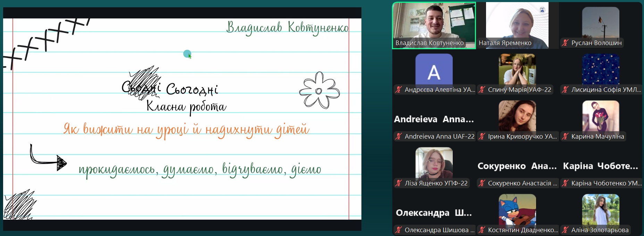Click the flower doodle on the slide
644x236 pixels.
click(319, 90)
